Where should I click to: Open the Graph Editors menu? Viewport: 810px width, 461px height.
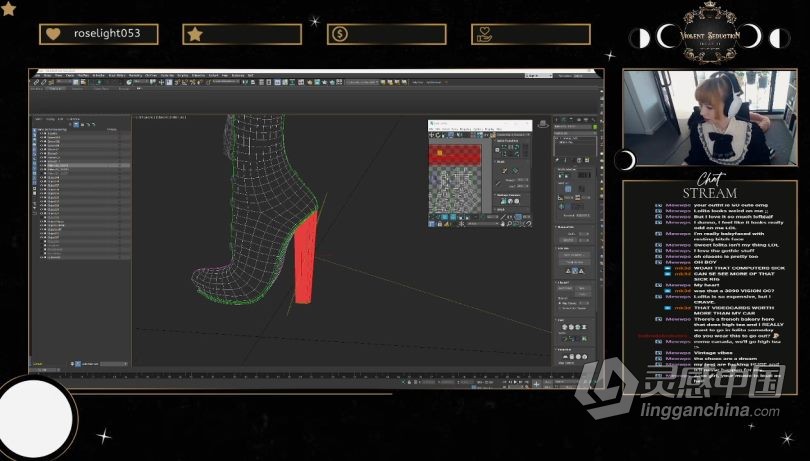click(x=117, y=75)
